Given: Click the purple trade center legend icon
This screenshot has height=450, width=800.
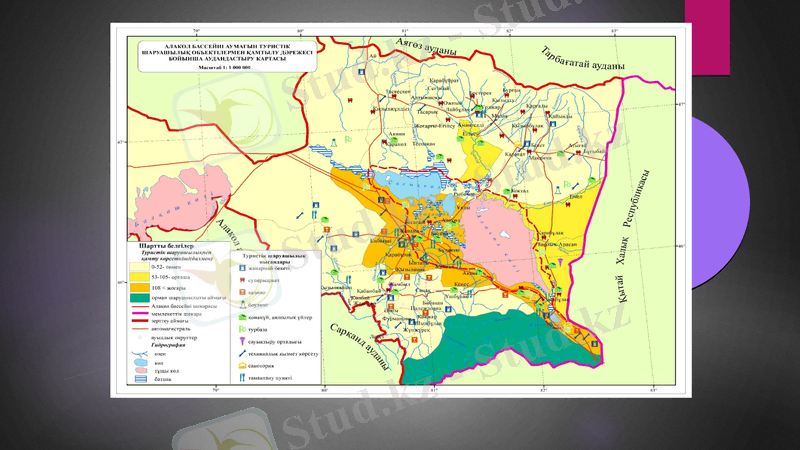Looking at the screenshot, I should (x=240, y=340).
